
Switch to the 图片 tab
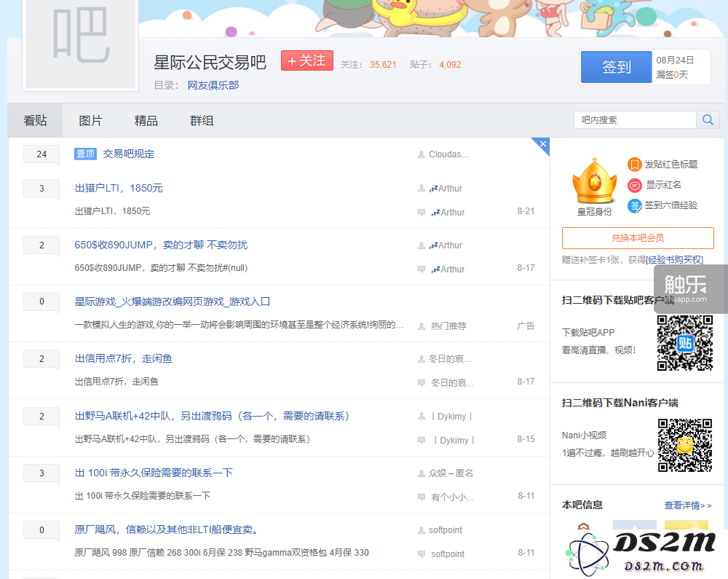(90, 121)
